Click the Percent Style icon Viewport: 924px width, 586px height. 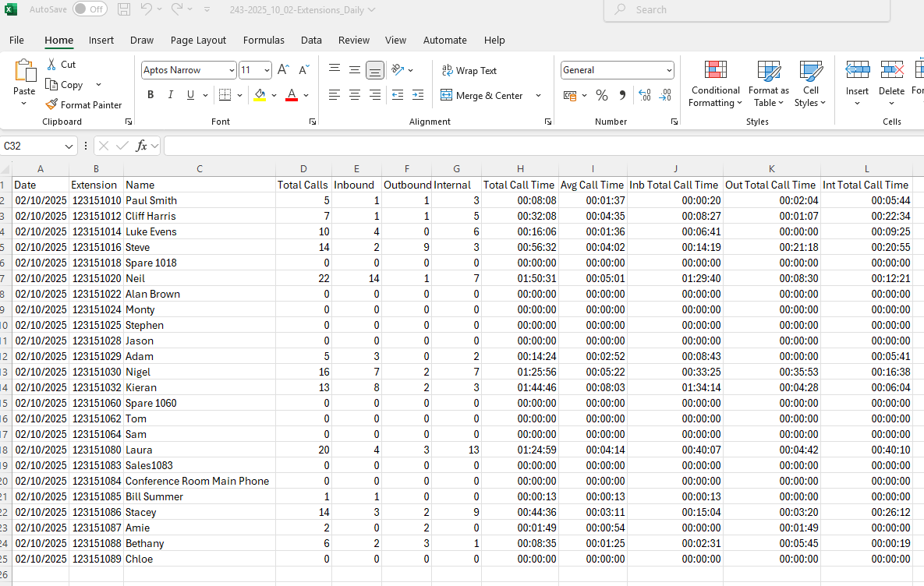[x=601, y=95]
